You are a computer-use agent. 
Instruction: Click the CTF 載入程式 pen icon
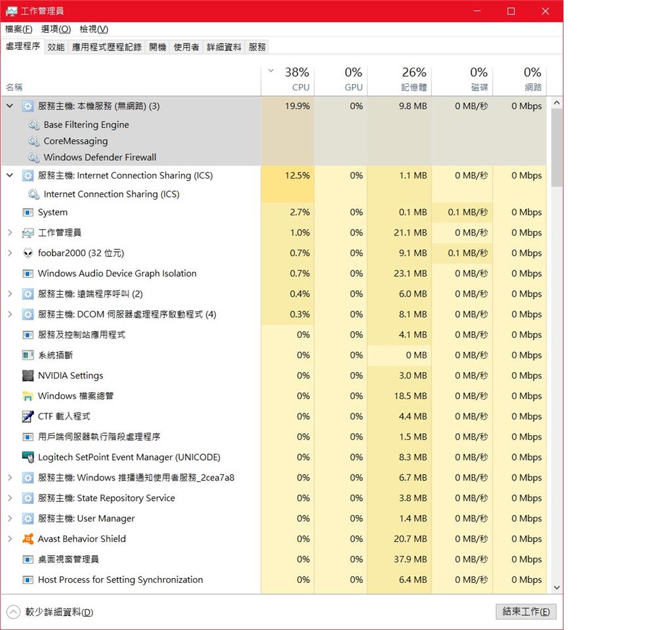point(28,417)
